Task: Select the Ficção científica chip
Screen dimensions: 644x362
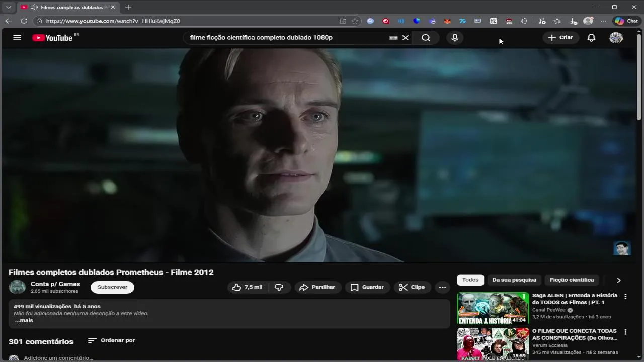Action: coord(572,280)
